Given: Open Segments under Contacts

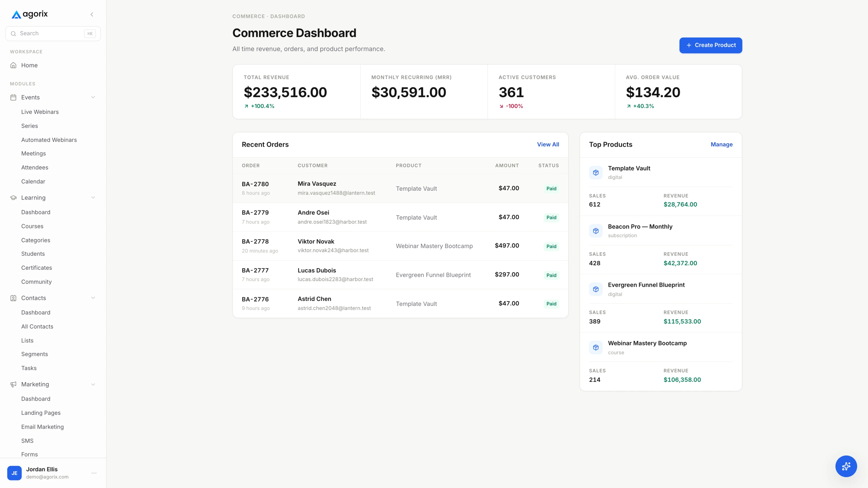Looking at the screenshot, I should (34, 354).
